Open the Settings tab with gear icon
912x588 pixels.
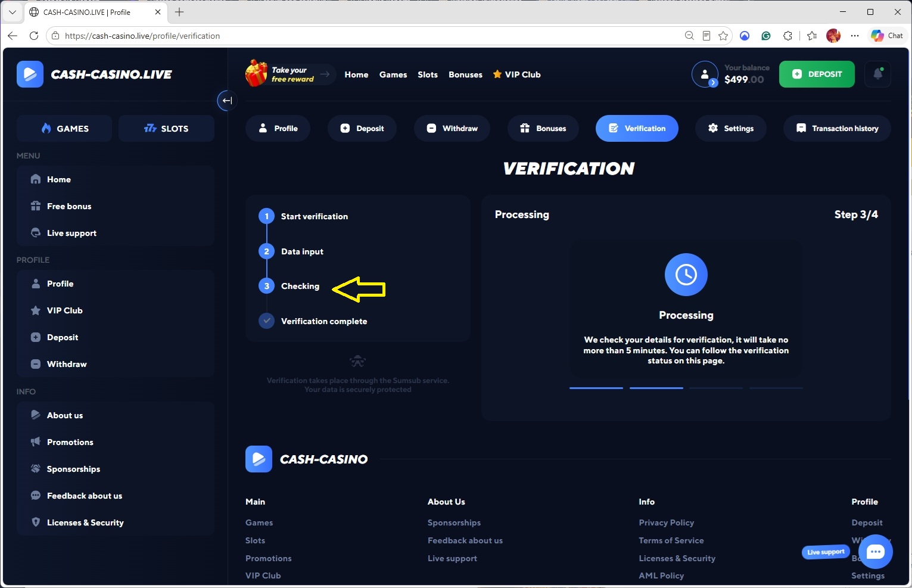coord(730,128)
